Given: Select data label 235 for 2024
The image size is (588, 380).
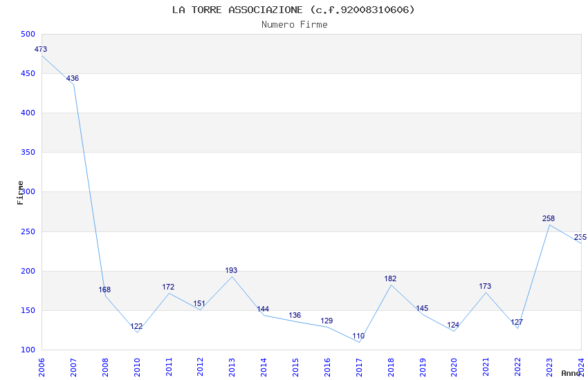Looking at the screenshot, I should 580,237.
